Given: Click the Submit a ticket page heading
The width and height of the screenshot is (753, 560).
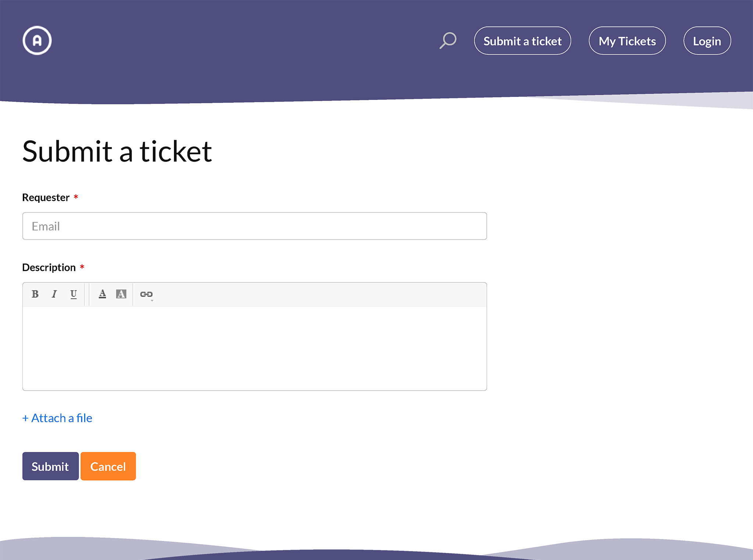Looking at the screenshot, I should pos(117,151).
